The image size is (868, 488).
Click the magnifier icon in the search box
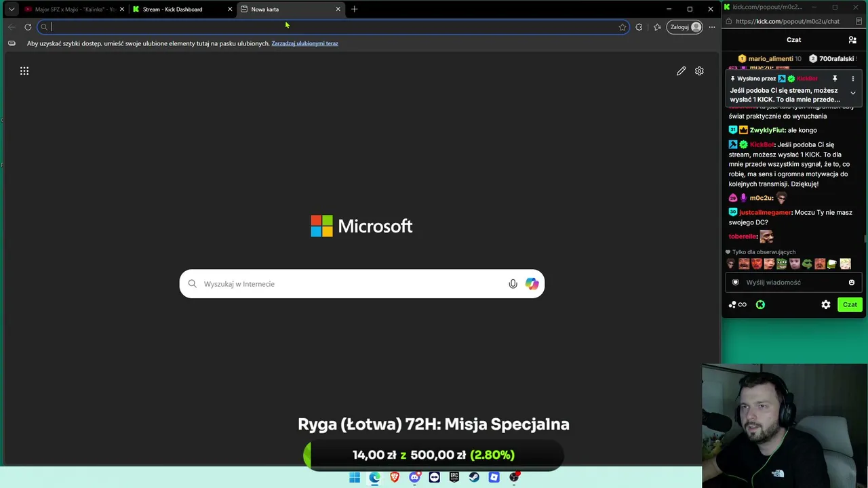click(193, 284)
